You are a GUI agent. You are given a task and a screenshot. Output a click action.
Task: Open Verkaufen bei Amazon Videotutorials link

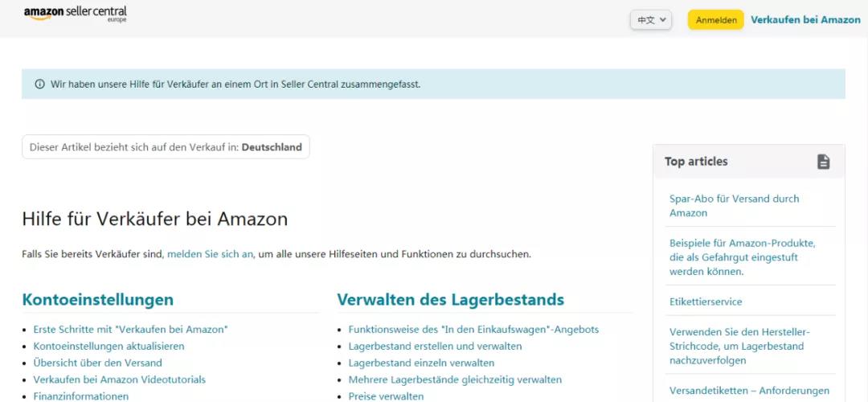click(x=120, y=379)
